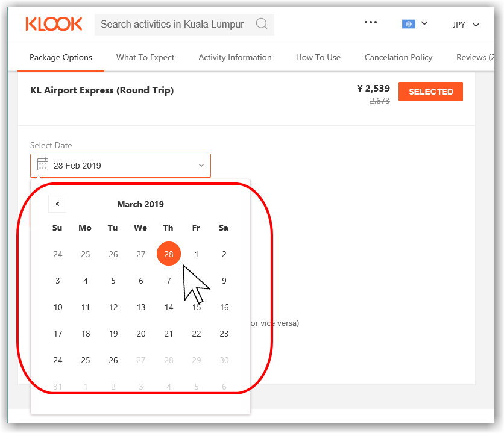
Task: Open the three-dot more menu
Action: click(x=371, y=22)
